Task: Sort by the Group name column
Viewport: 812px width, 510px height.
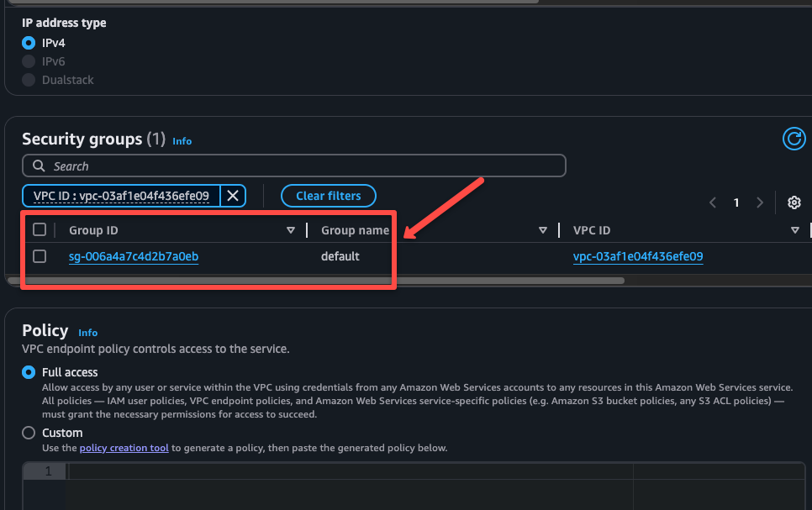Action: (x=543, y=229)
